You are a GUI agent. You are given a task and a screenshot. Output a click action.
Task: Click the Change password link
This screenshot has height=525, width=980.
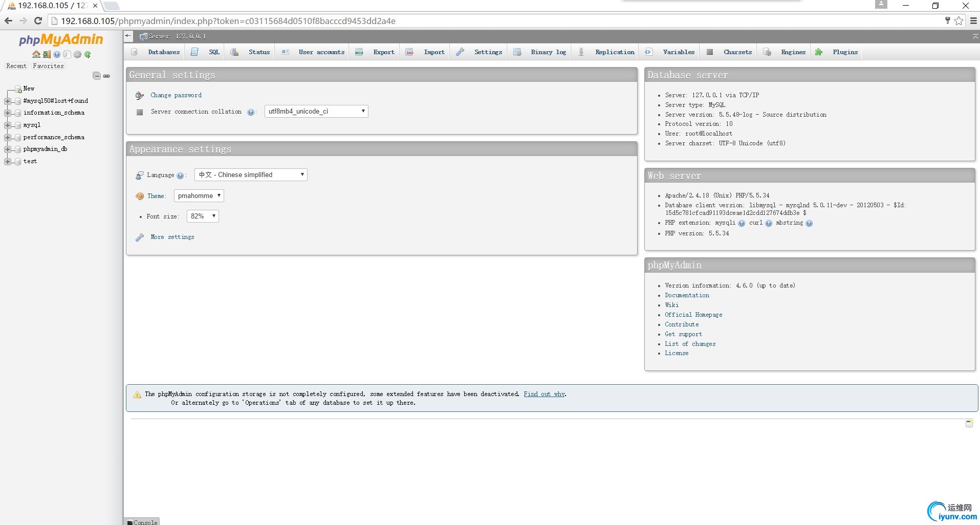(176, 95)
